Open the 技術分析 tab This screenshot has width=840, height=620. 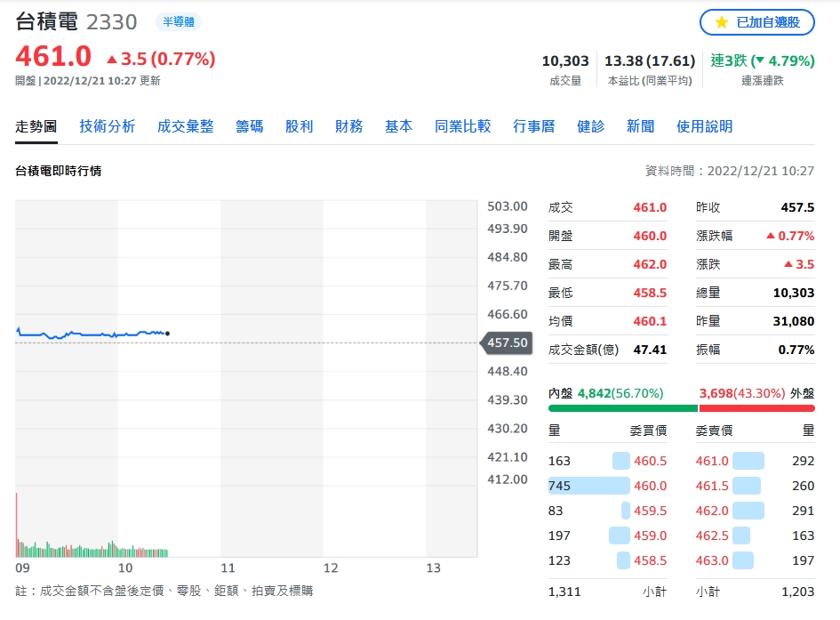[108, 126]
